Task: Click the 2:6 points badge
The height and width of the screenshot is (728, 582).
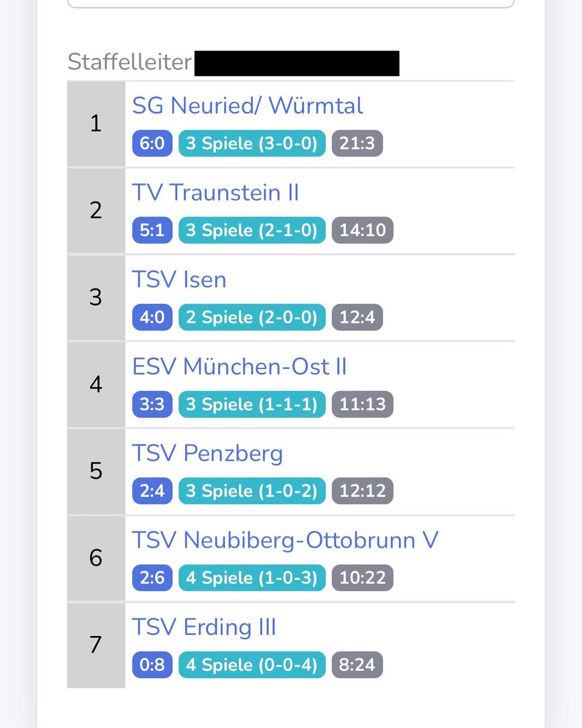Action: (x=152, y=578)
